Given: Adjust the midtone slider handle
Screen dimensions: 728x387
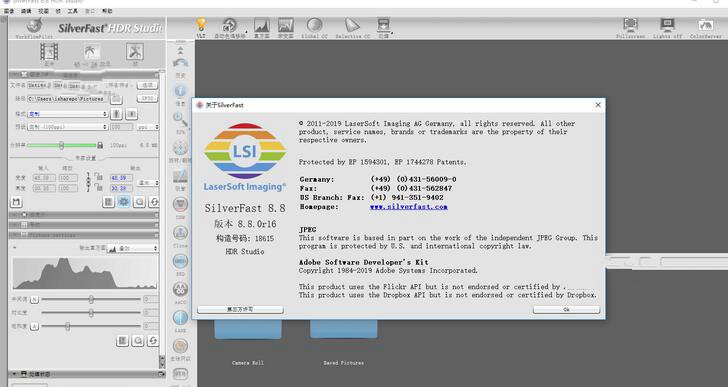Looking at the screenshot, I should point(91,299).
